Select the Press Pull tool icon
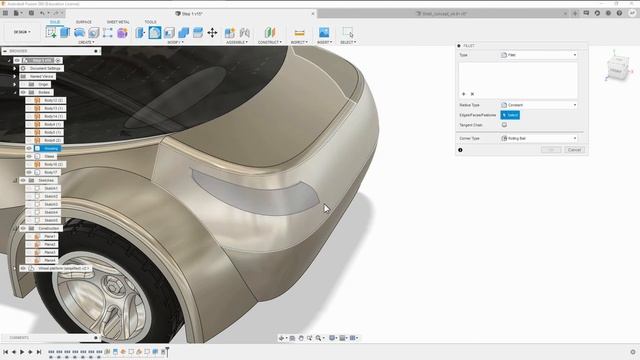 point(140,32)
